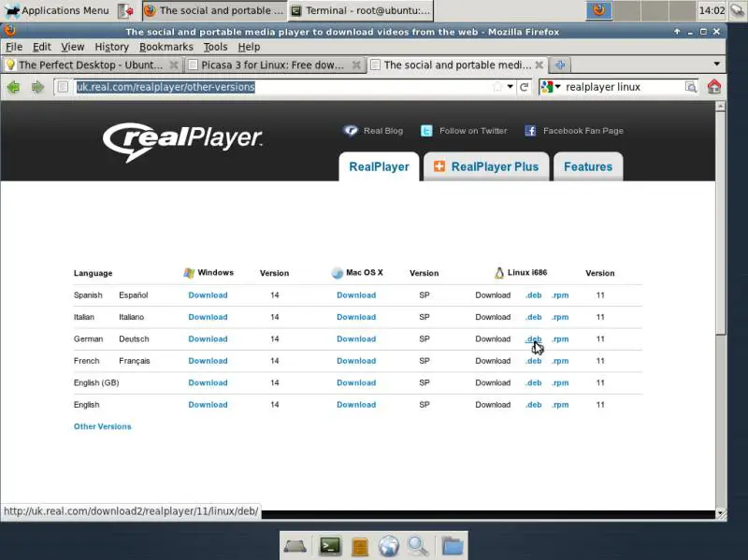
Task: Open the View menu
Action: click(x=73, y=47)
